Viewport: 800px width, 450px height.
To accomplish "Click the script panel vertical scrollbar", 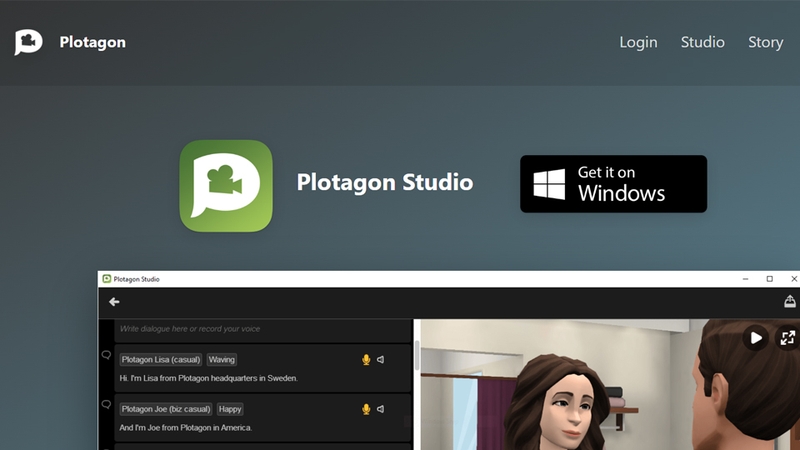I will (x=417, y=356).
